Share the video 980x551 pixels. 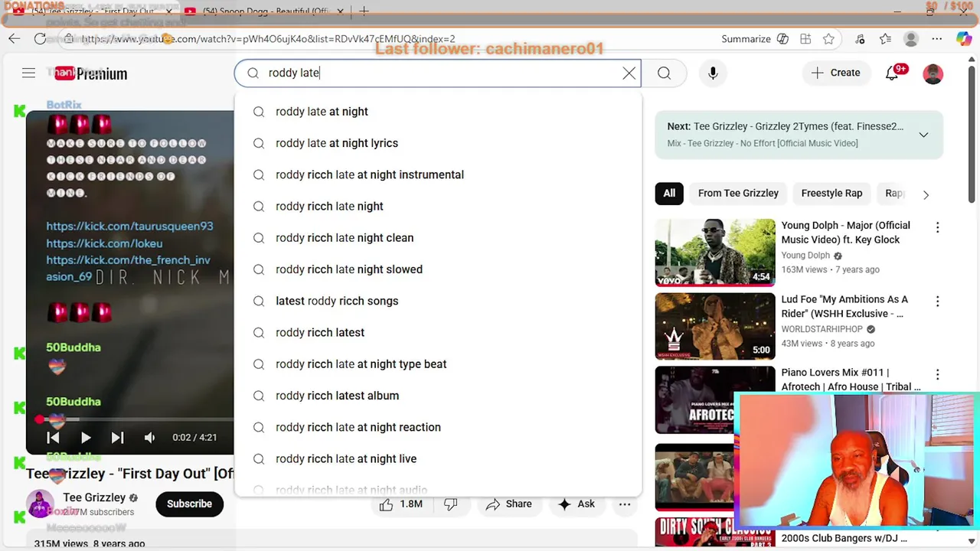coord(508,504)
